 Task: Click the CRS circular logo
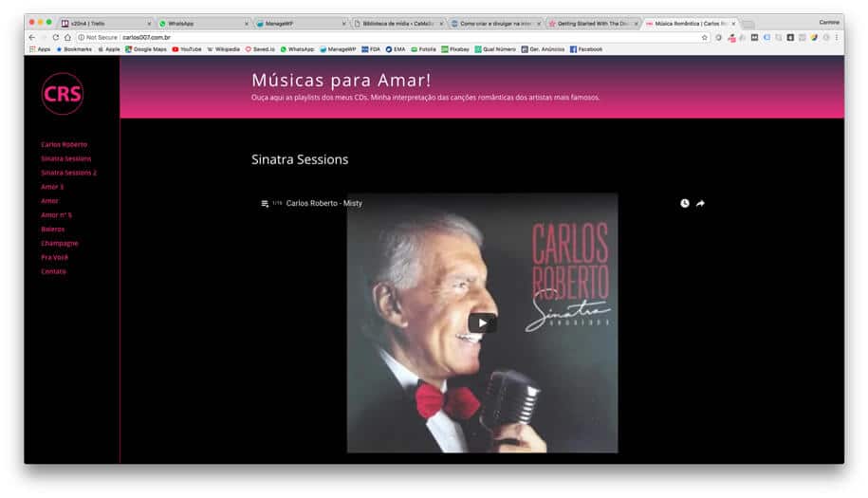point(63,94)
